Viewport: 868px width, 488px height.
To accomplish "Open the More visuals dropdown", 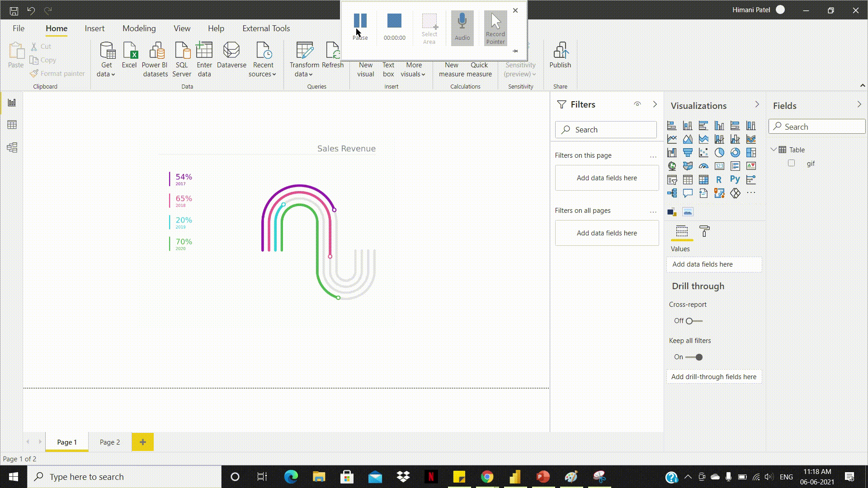I will click(x=413, y=70).
